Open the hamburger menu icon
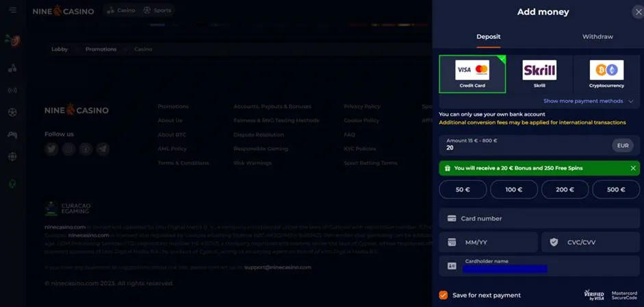 click(13, 10)
